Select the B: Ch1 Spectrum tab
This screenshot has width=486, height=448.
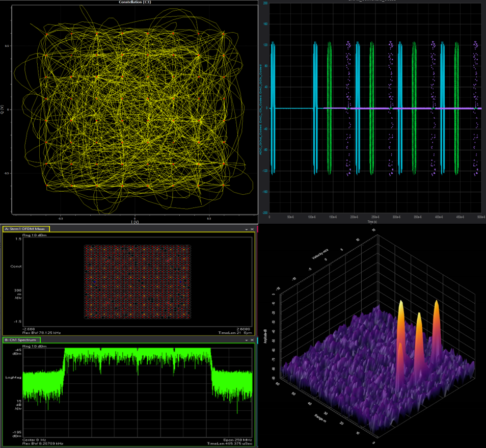pos(21,340)
